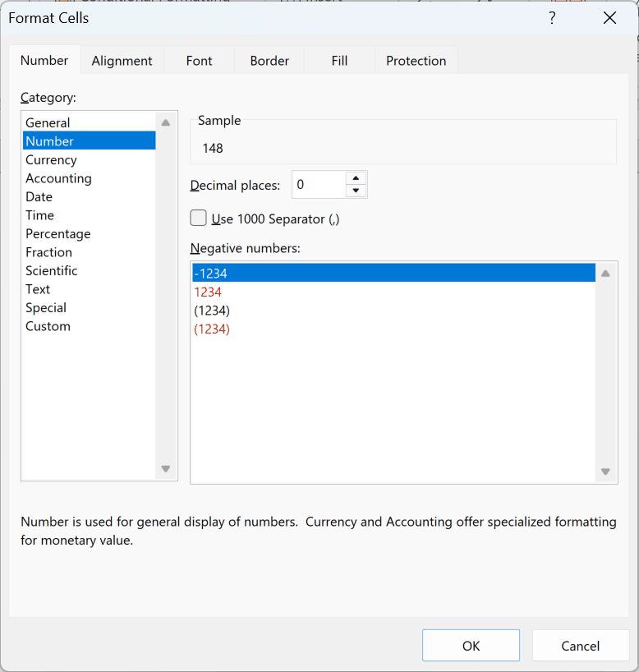Viewport: 639px width, 672px height.
Task: Enable Use 1000 Separator checkbox
Action: click(199, 218)
